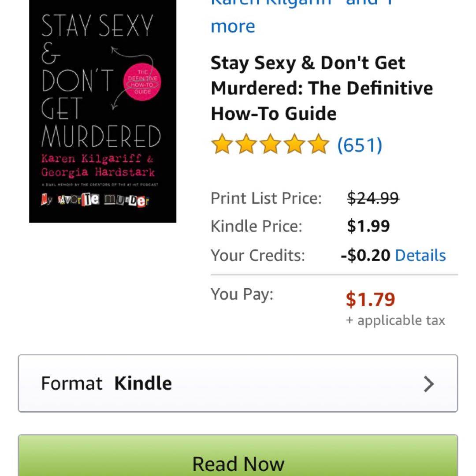The height and width of the screenshot is (476, 476).
Task: Select the $1.99 Kindle price
Action: tap(368, 226)
